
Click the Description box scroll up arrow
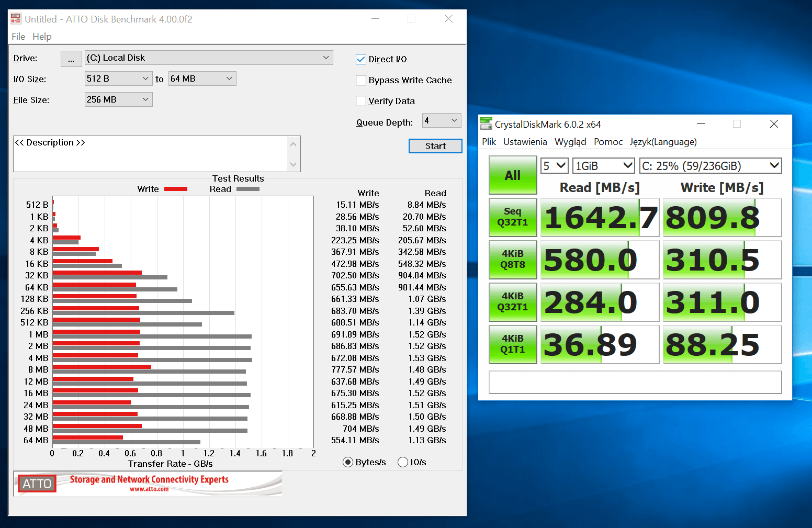[x=294, y=144]
